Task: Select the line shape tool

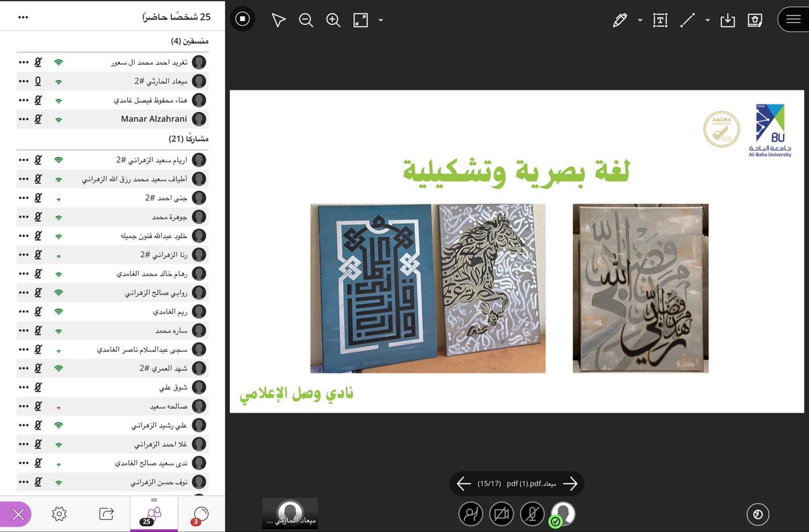Action: tap(688, 20)
